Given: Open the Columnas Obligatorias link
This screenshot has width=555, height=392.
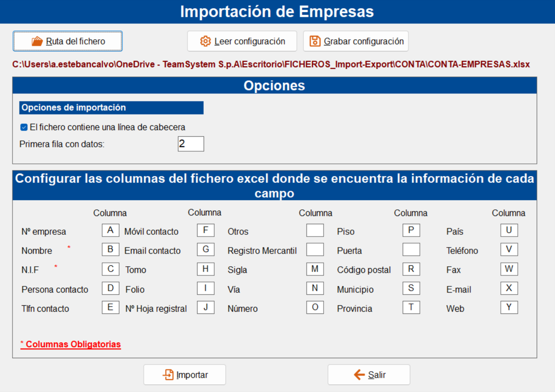Looking at the screenshot, I should coord(71,344).
